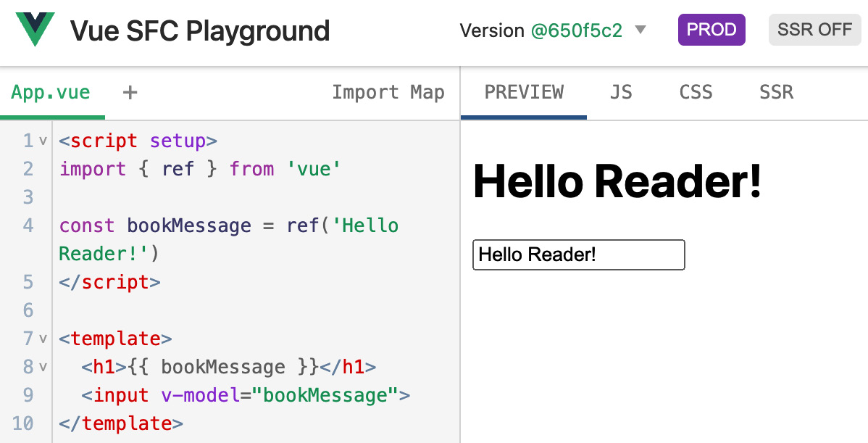The height and width of the screenshot is (443, 868).
Task: Switch to the JS output tab
Action: pyautogui.click(x=621, y=92)
